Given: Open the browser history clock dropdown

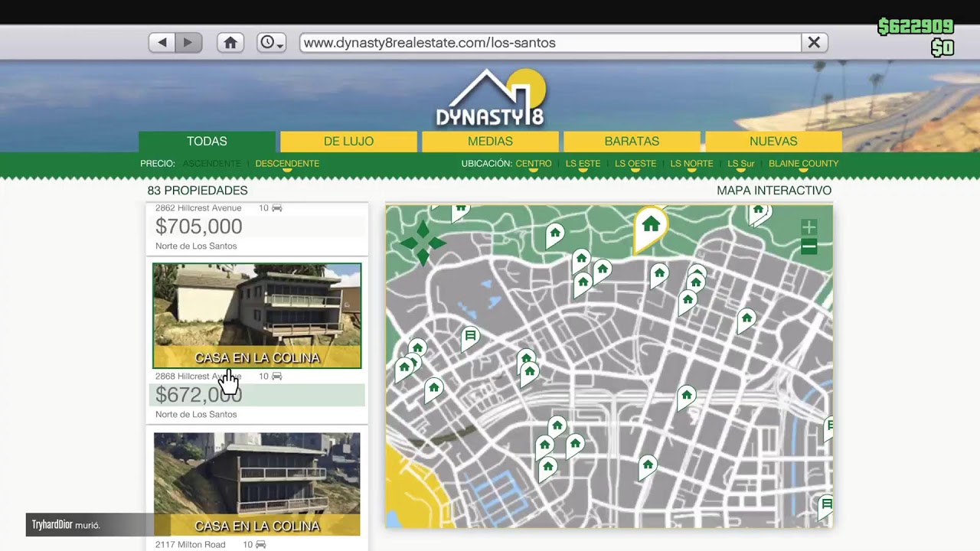Looking at the screenshot, I should (271, 43).
